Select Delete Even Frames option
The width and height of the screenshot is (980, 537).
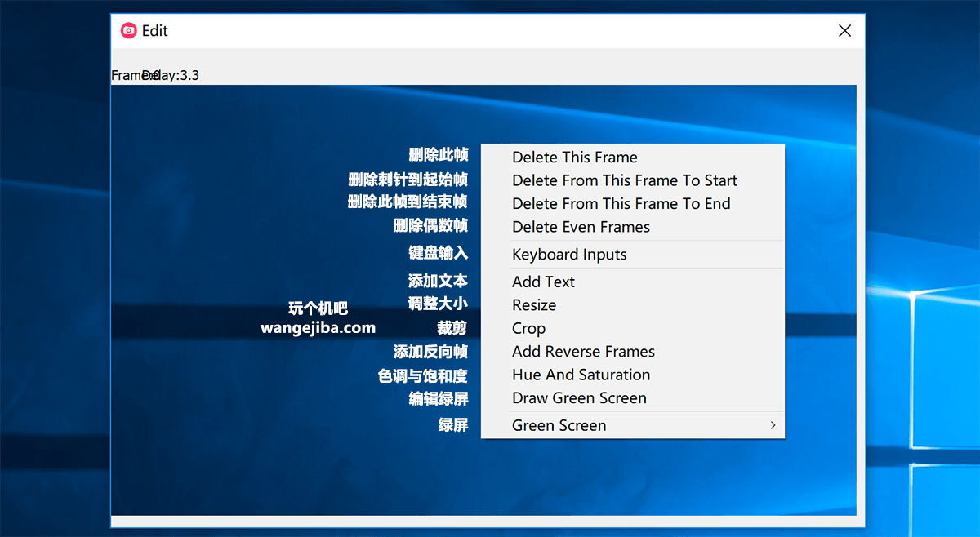click(x=581, y=227)
